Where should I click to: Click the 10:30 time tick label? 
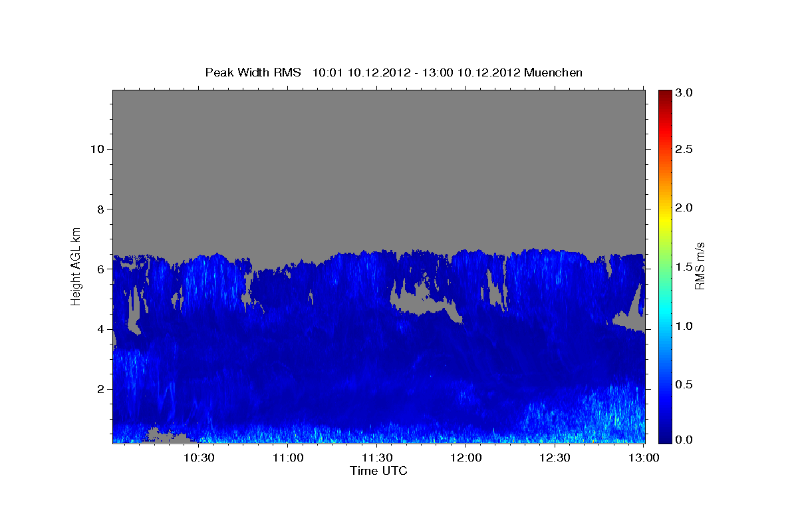(x=199, y=458)
